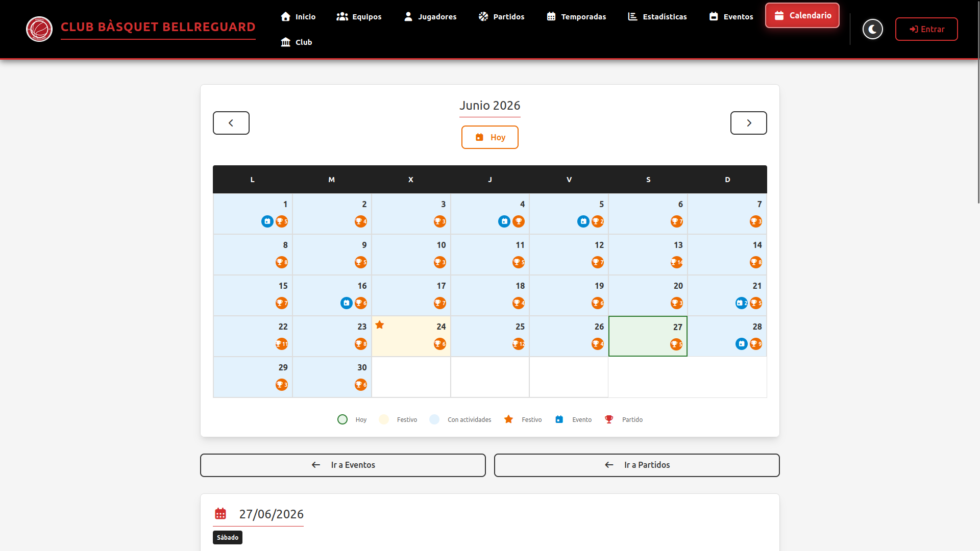Open the Eventos menu item
The height and width of the screenshot is (551, 980).
(731, 16)
